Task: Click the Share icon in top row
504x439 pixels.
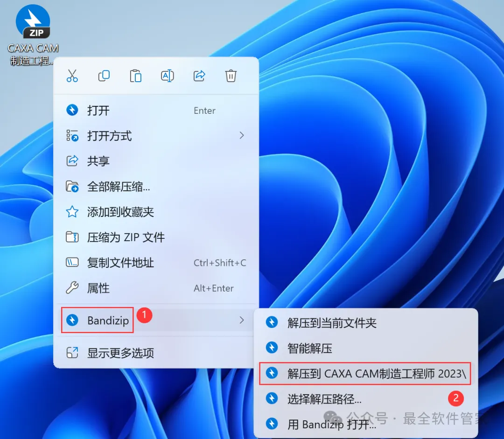Action: 199,76
